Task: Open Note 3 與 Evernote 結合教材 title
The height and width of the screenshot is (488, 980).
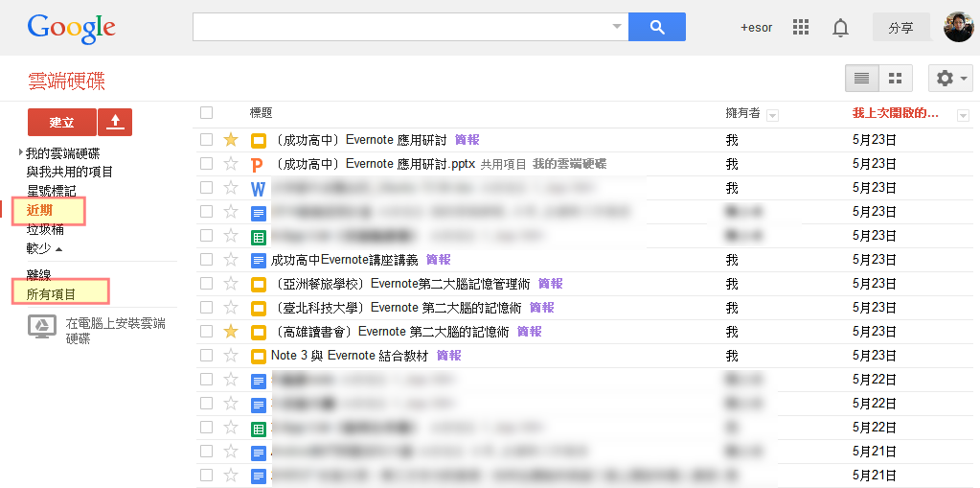Action: (x=350, y=356)
